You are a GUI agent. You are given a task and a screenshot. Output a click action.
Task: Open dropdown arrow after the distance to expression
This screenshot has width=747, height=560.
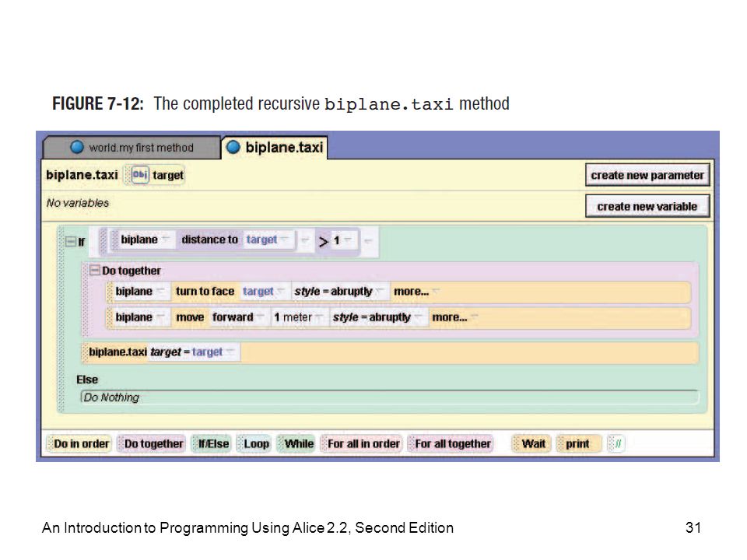pos(306,239)
